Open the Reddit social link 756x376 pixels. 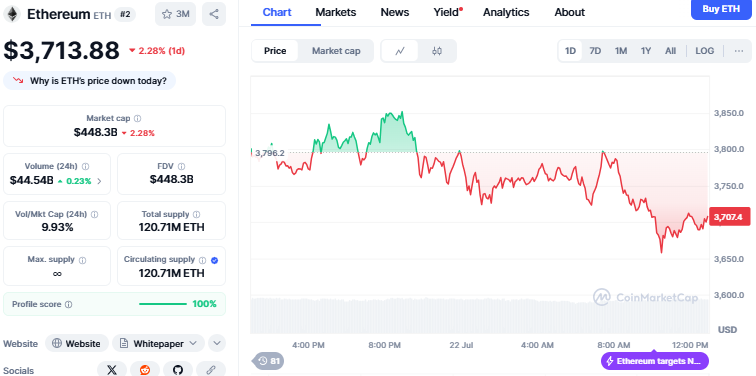(x=145, y=370)
